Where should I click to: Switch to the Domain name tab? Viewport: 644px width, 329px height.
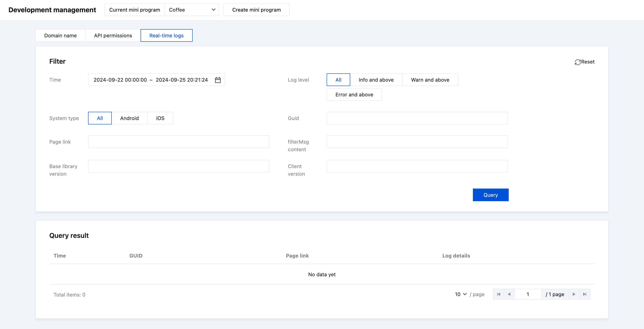tap(60, 35)
